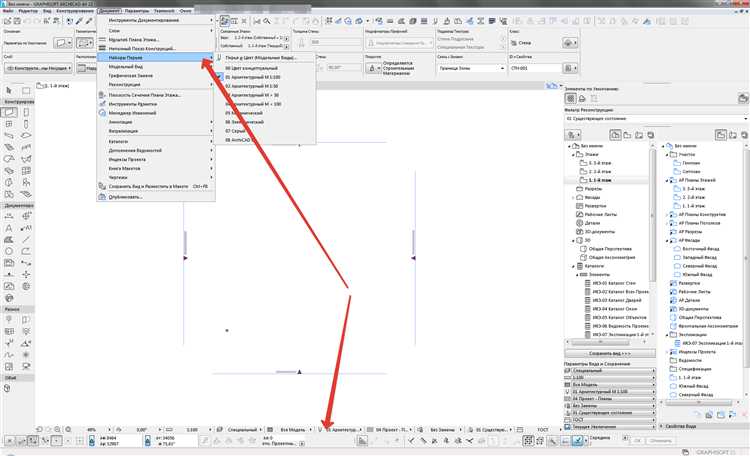This screenshot has height=456, width=750.
Task: Click the Сохранить вид button
Action: point(610,354)
